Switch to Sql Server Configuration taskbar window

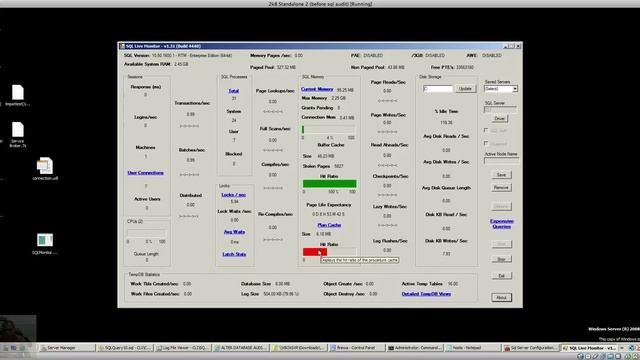click(530, 348)
